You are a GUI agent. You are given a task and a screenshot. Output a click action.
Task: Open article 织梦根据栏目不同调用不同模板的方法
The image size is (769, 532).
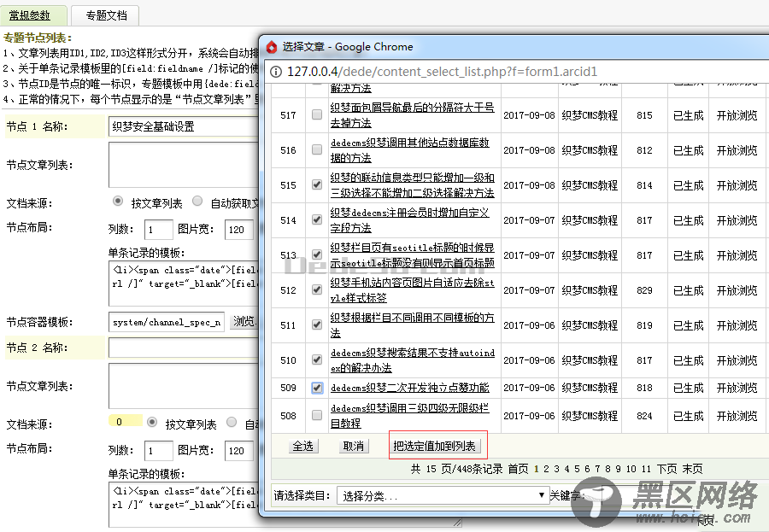pyautogui.click(x=412, y=325)
